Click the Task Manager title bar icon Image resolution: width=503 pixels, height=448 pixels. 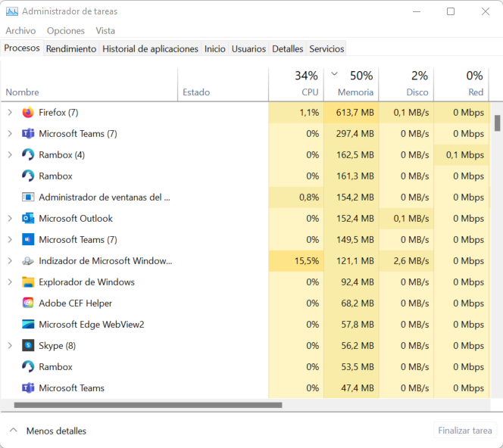12,11
